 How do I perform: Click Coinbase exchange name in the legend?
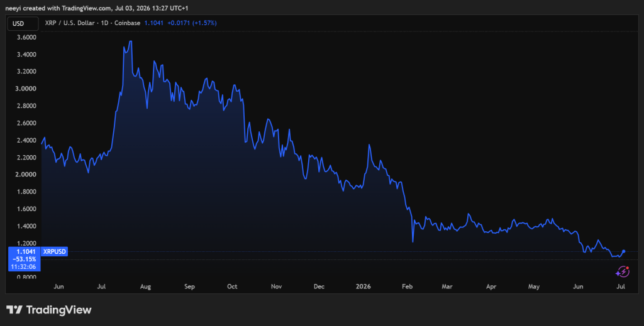(x=127, y=23)
